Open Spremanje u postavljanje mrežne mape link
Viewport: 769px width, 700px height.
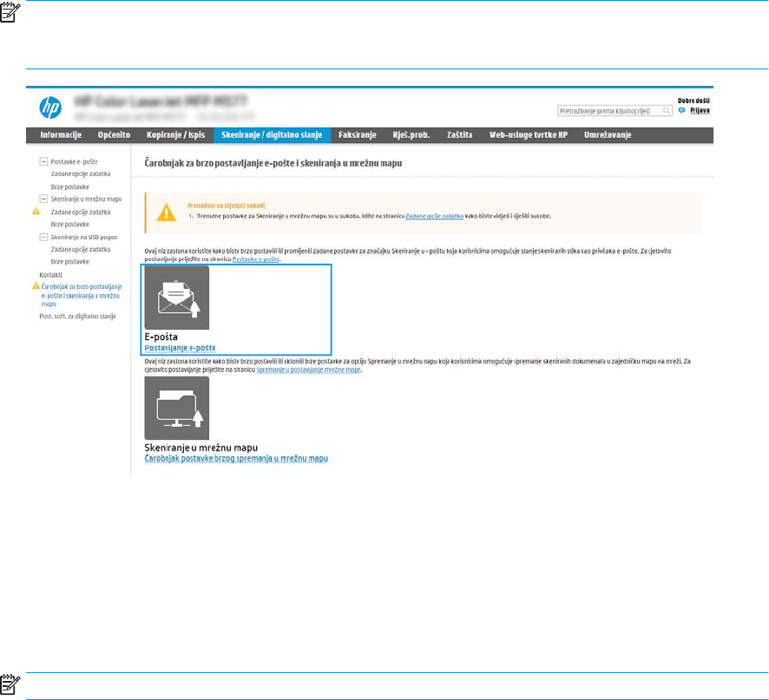[x=308, y=370]
